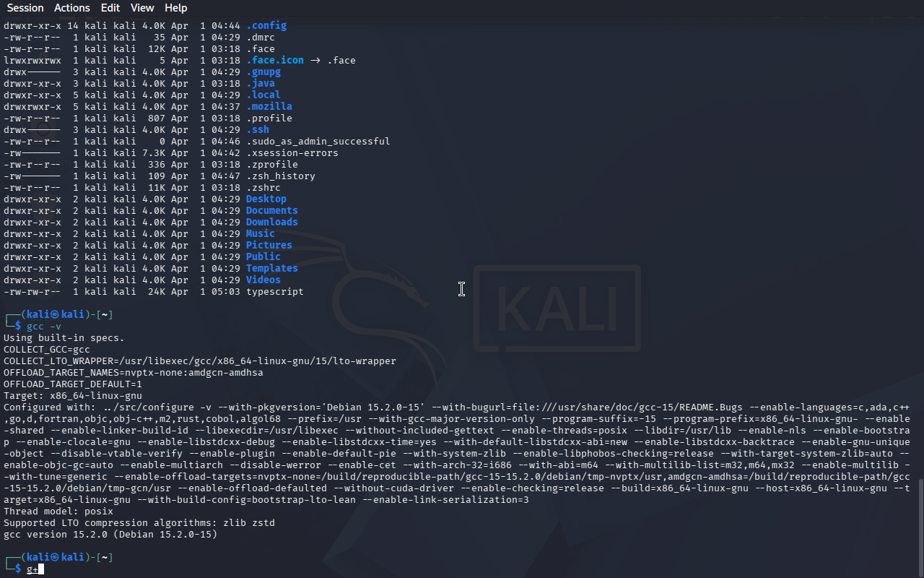Click the Videos directory name
Image resolution: width=924 pixels, height=578 pixels.
263,280
